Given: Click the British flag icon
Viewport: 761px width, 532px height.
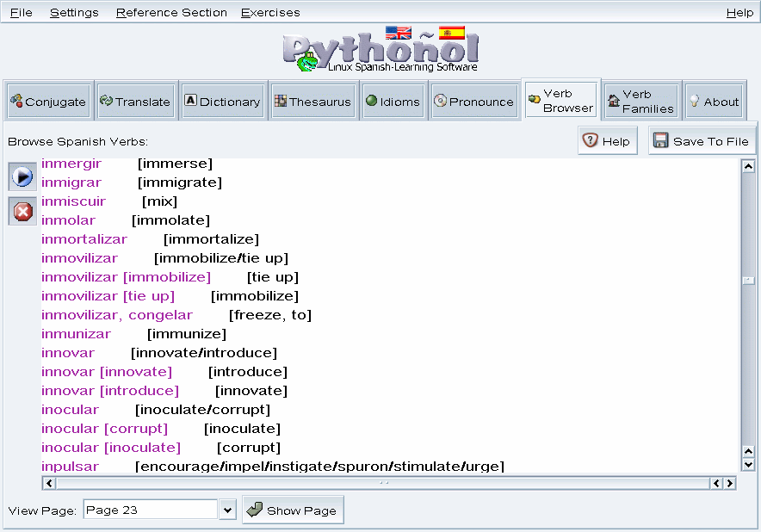Looking at the screenshot, I should [398, 34].
